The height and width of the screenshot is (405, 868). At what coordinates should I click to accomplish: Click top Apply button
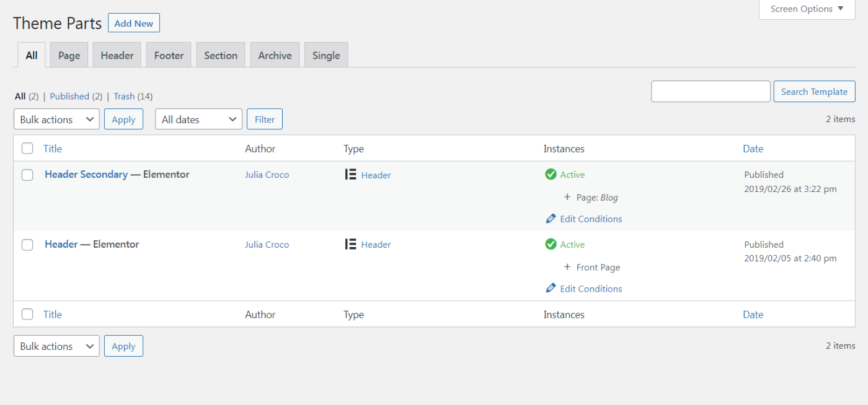[x=123, y=120]
